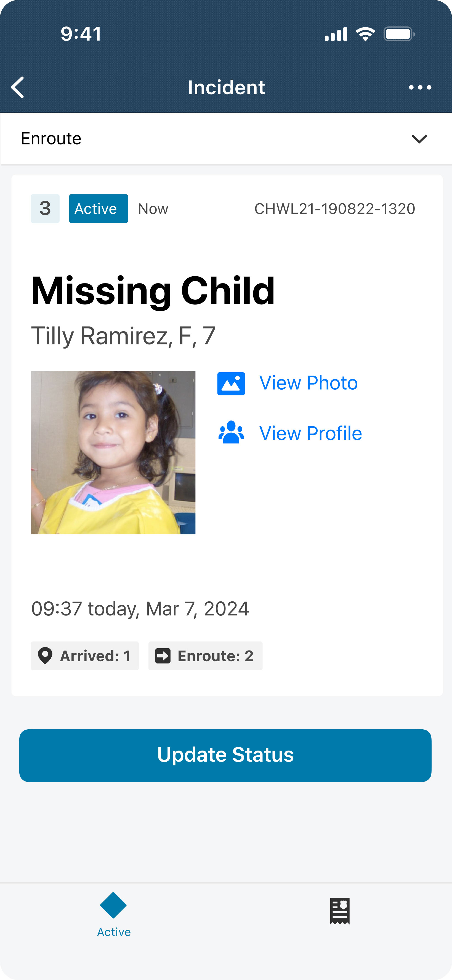Click the priority number 3 badge

click(45, 208)
